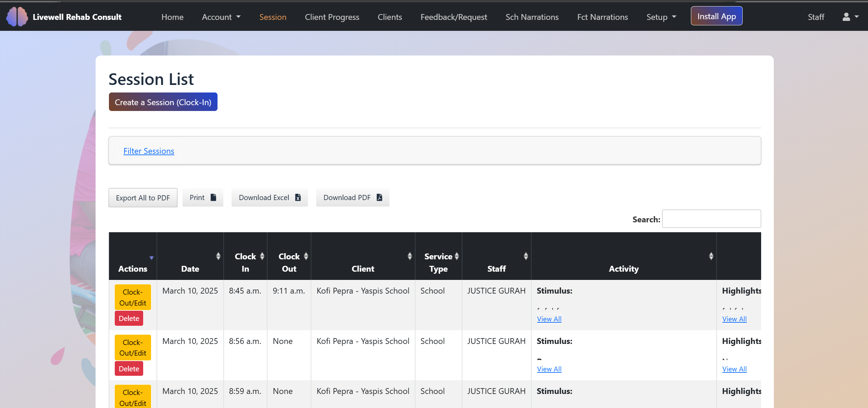The height and width of the screenshot is (408, 868).
Task: Expand the Account dropdown menu
Action: point(221,17)
